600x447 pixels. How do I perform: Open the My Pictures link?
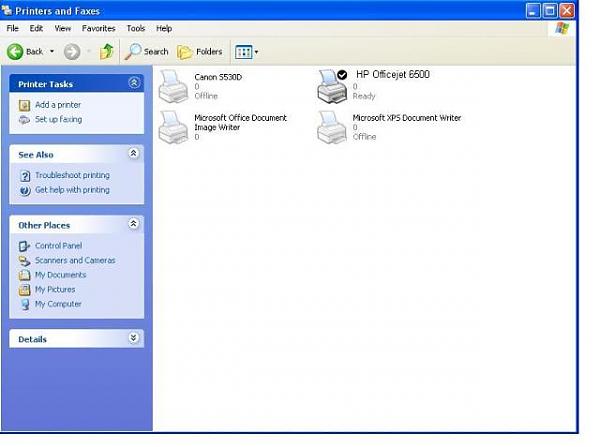tap(55, 290)
